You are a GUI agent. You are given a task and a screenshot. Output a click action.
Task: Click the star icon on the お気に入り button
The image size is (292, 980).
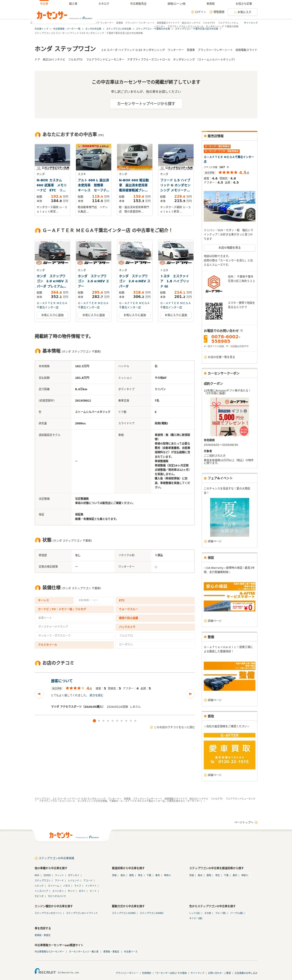click(x=235, y=12)
